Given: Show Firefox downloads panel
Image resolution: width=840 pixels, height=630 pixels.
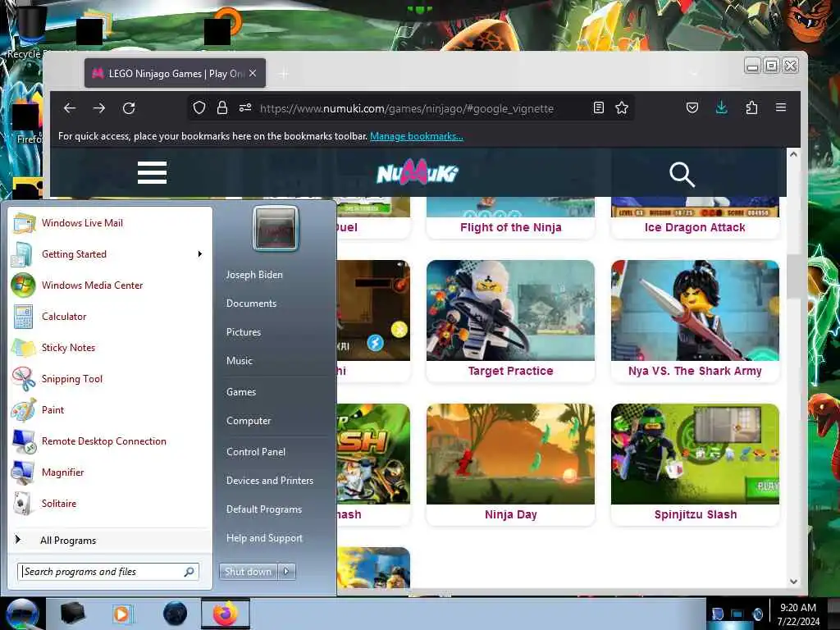Looking at the screenshot, I should point(722,108).
